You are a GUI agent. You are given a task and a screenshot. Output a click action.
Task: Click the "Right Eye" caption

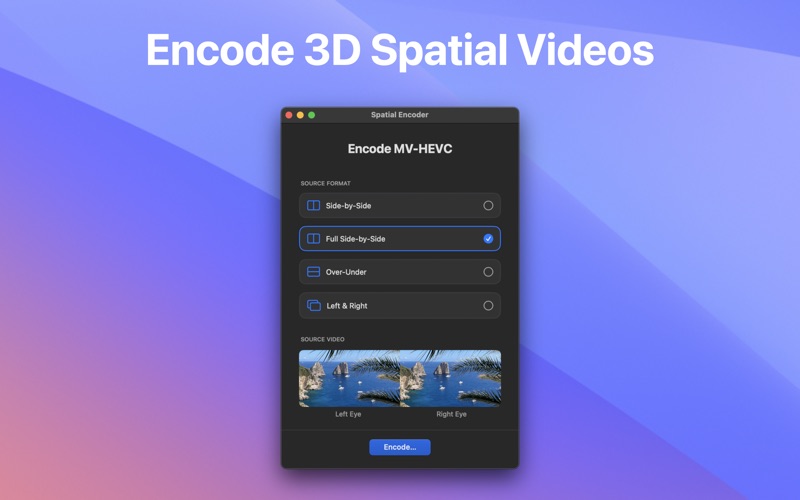point(452,414)
